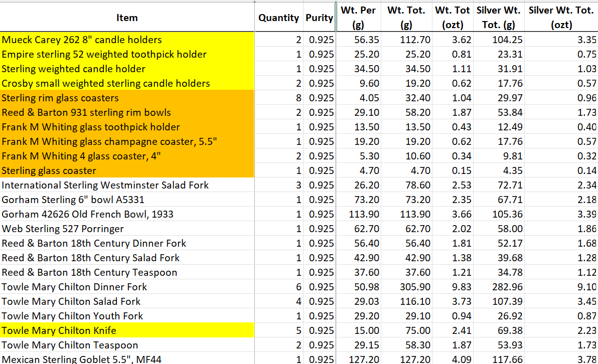This screenshot has width=598, height=364.
Task: Select the Towle Mary Chilton Knife cell
Action: click(x=127, y=330)
